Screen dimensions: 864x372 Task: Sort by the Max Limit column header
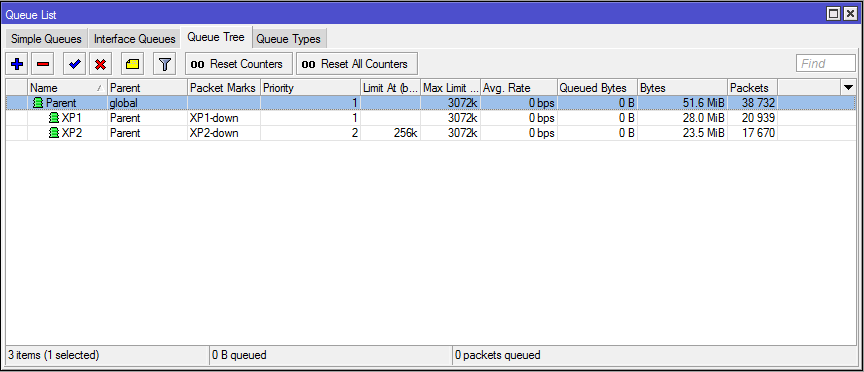coord(451,88)
